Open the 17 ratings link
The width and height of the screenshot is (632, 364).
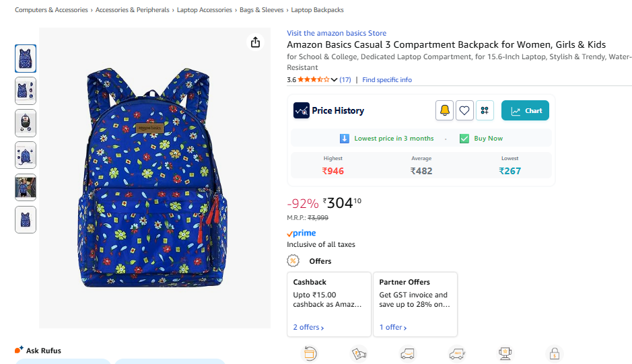pos(345,80)
